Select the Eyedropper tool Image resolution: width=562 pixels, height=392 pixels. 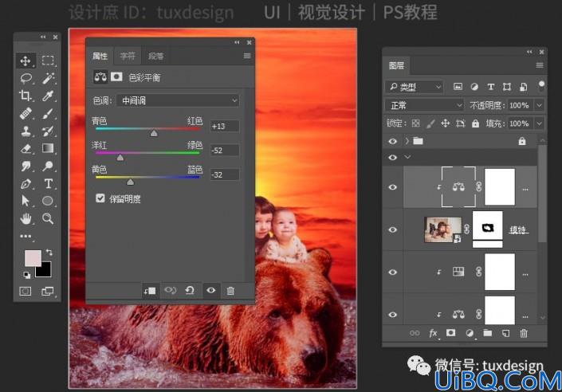(48, 96)
